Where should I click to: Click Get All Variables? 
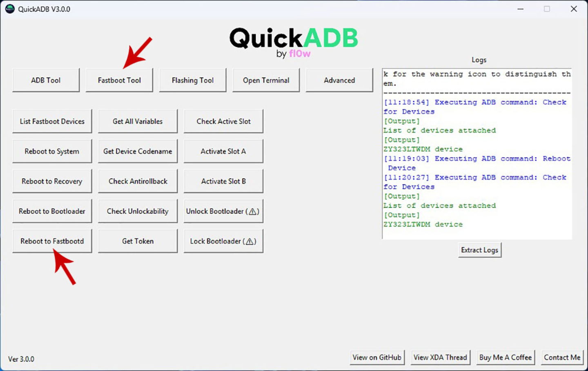coord(138,121)
